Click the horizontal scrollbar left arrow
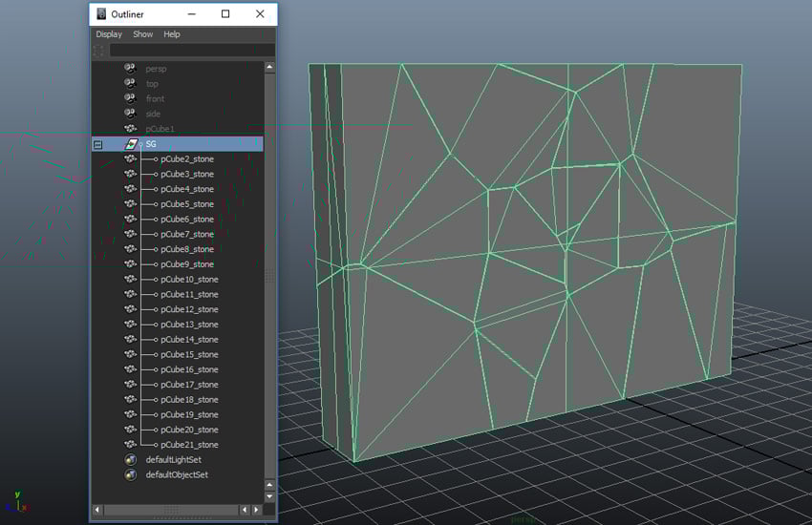Viewport: 812px width, 525px height. (97, 511)
